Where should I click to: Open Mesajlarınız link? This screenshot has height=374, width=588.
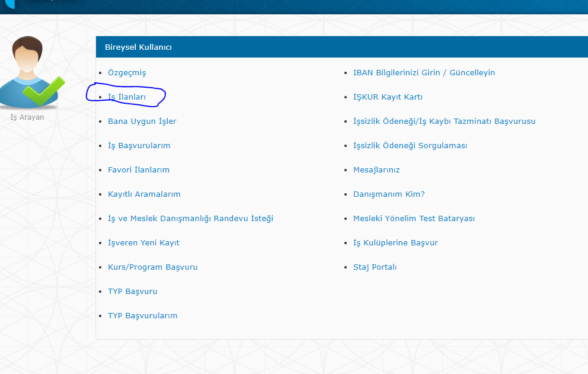tap(376, 170)
